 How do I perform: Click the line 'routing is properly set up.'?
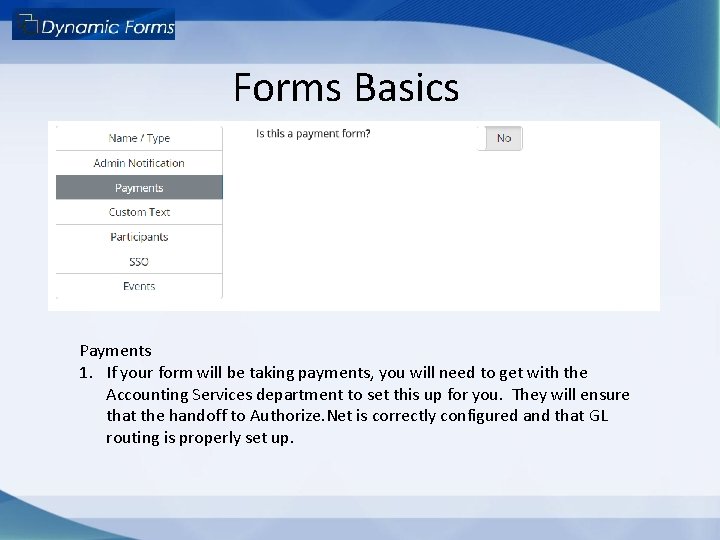click(200, 438)
